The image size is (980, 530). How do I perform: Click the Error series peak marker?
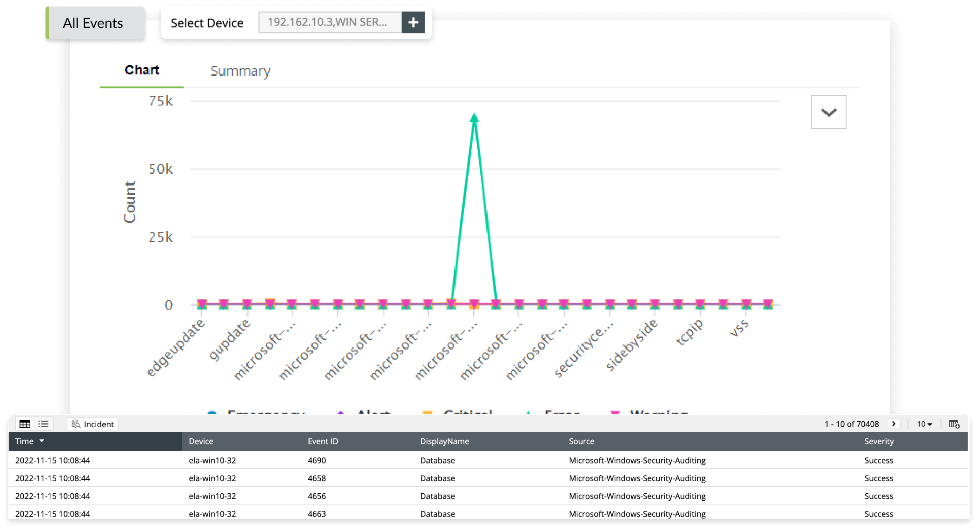click(474, 118)
